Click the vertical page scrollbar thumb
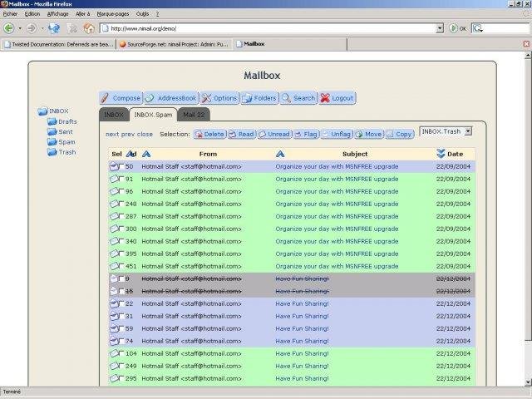The image size is (532, 399). click(x=527, y=199)
